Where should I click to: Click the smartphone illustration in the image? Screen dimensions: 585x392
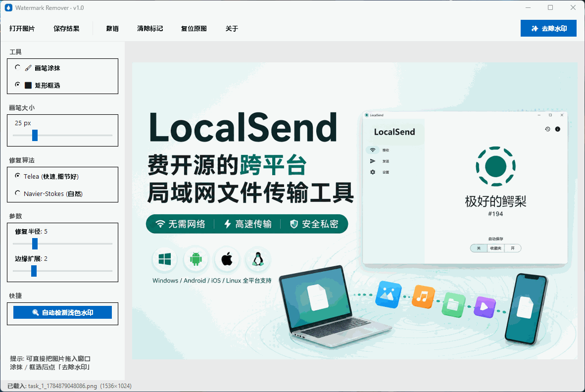[526, 309]
